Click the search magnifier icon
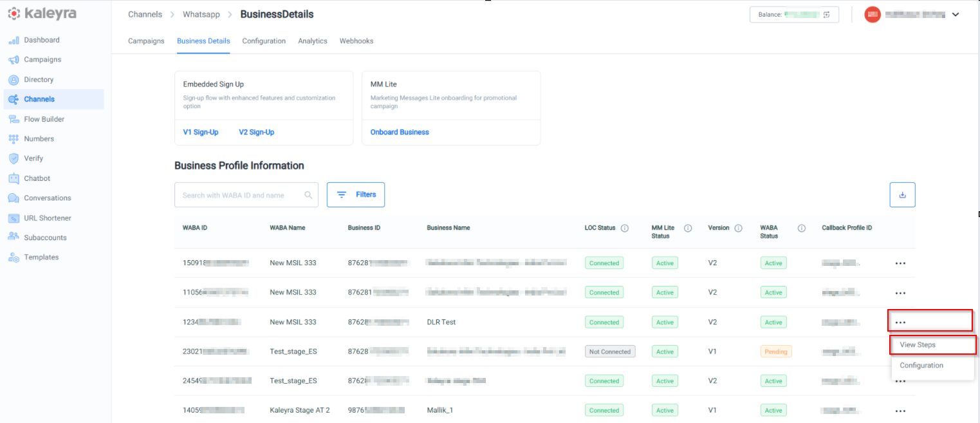 pos(308,195)
